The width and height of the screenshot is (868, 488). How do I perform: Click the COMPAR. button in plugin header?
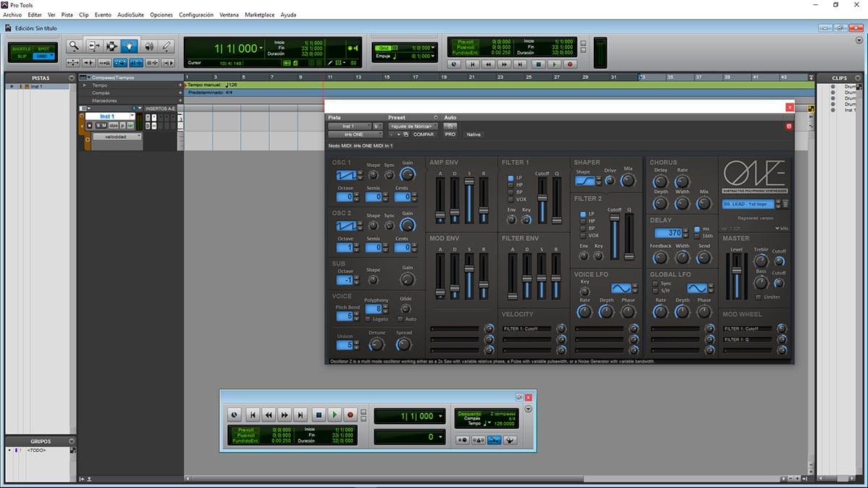click(x=424, y=134)
